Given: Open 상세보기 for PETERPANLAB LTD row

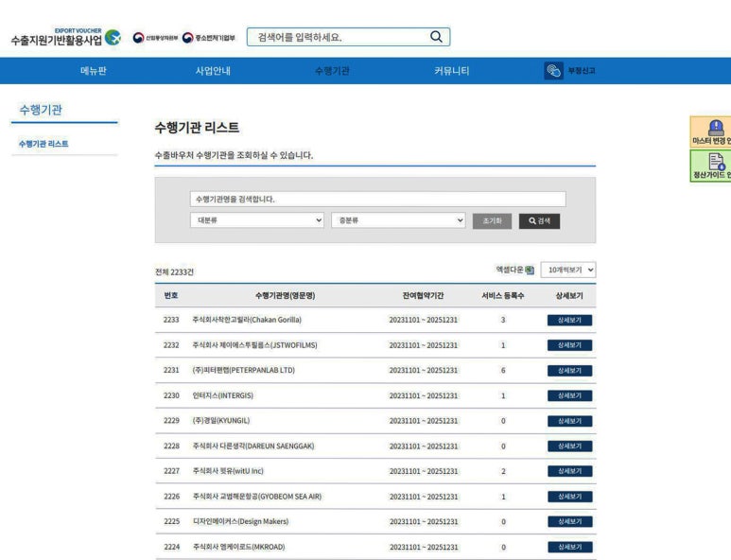Looking at the screenshot, I should coord(569,371).
